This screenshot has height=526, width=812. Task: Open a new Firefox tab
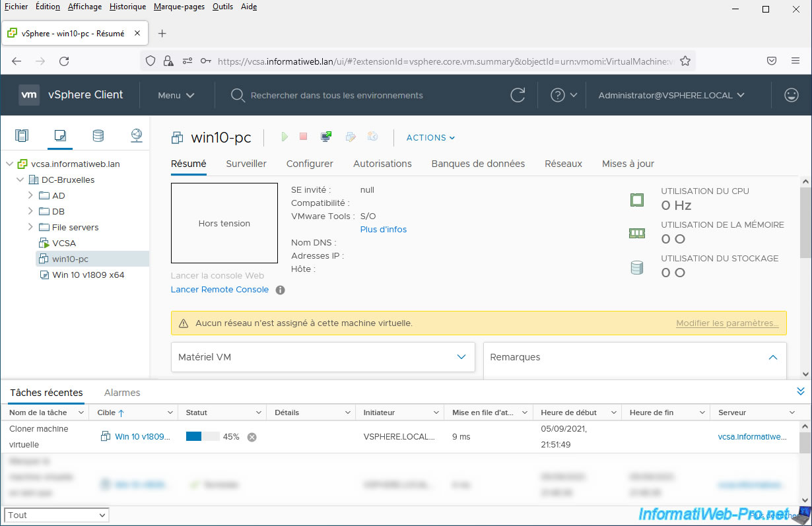[162, 33]
